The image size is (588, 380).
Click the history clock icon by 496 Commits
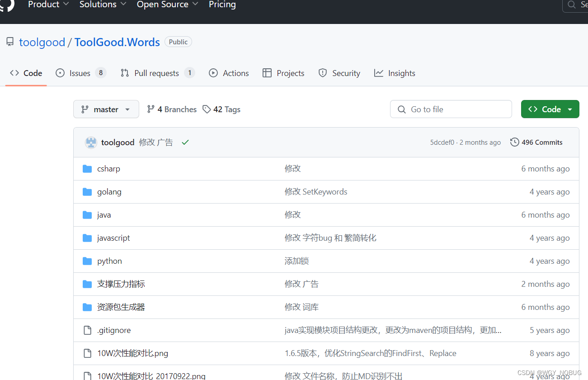(x=514, y=142)
